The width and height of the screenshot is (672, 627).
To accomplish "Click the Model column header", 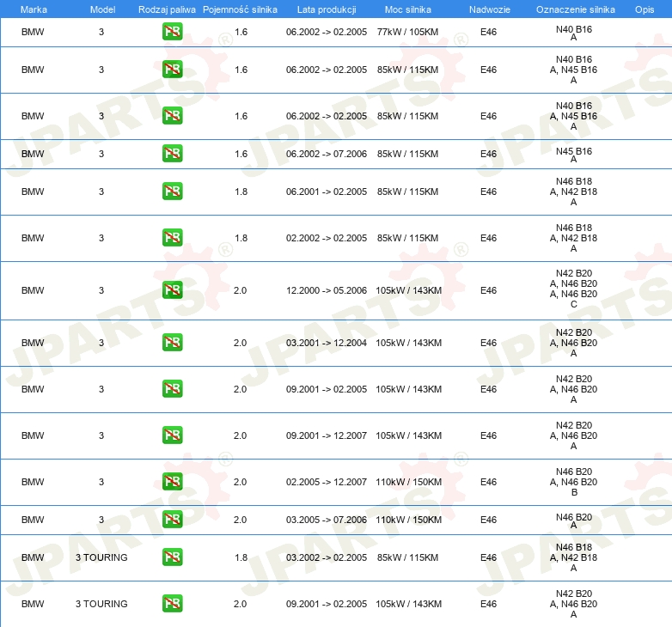I will coord(102,9).
